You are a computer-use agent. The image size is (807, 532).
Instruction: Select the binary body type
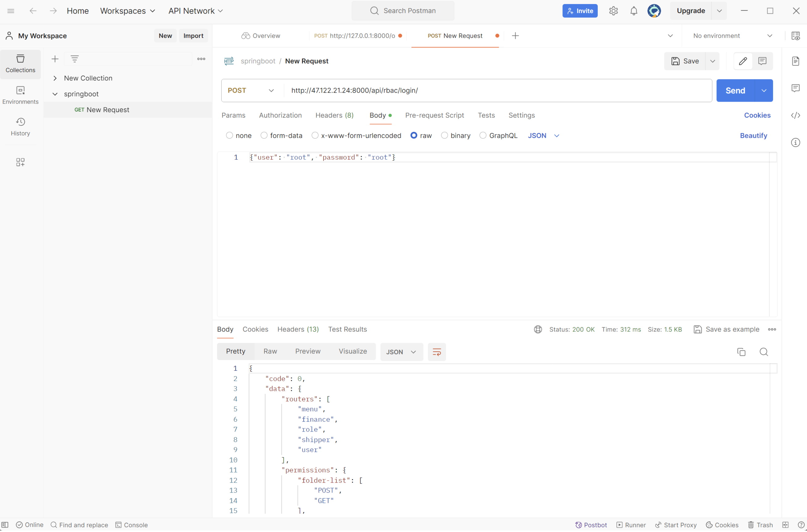click(x=444, y=136)
